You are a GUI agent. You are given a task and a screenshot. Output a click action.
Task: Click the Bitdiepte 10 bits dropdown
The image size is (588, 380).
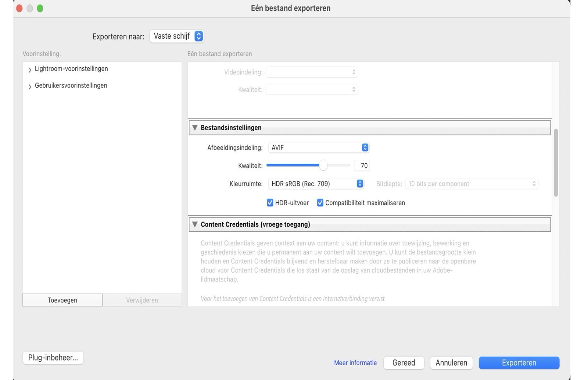click(x=472, y=184)
